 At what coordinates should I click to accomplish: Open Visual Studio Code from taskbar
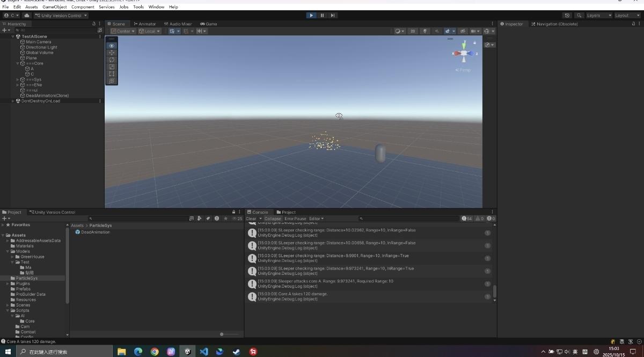coord(203,352)
